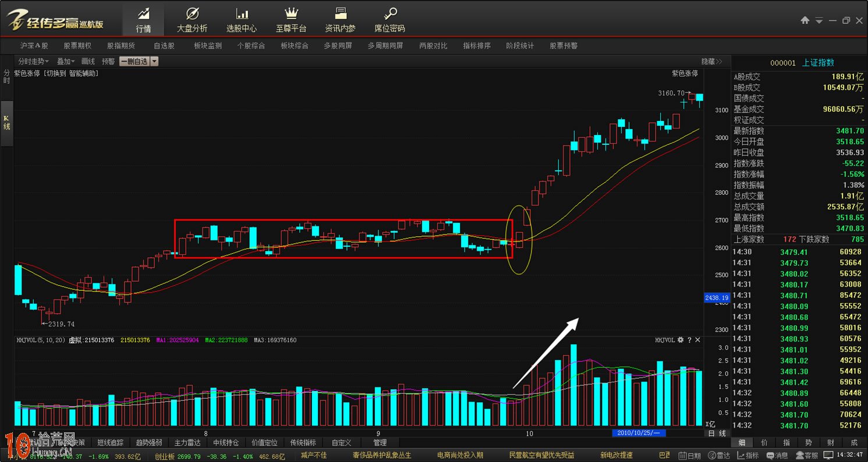Open the HHJVOL indicator help question mark

[x=689, y=340]
